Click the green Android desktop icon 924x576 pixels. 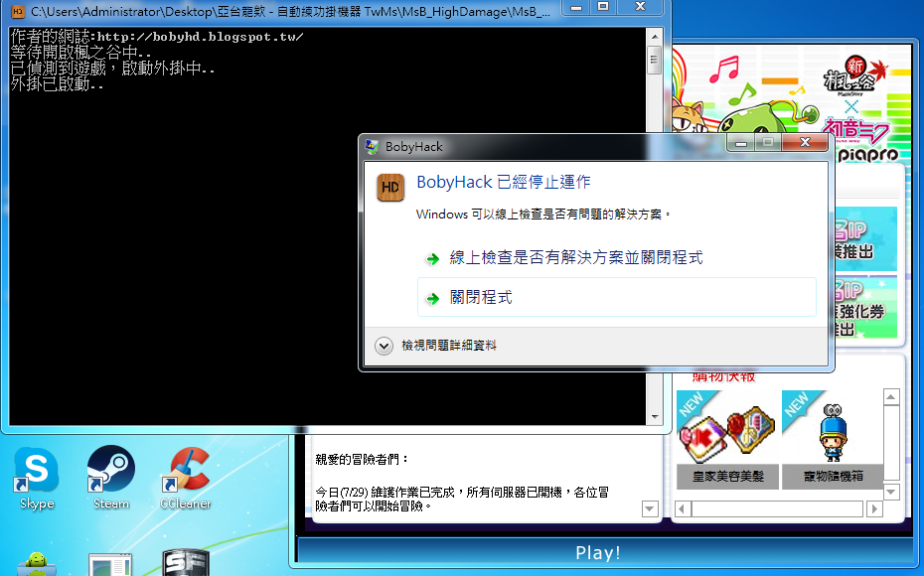36,564
